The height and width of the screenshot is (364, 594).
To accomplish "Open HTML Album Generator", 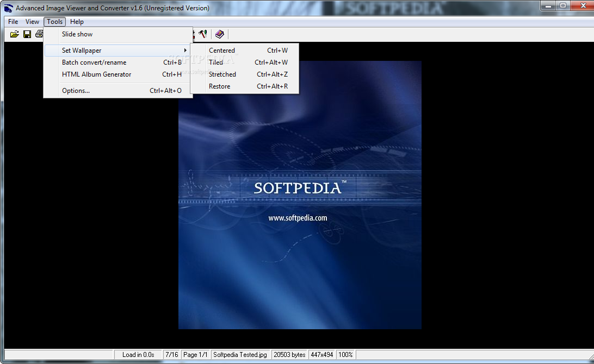I will [x=118, y=74].
